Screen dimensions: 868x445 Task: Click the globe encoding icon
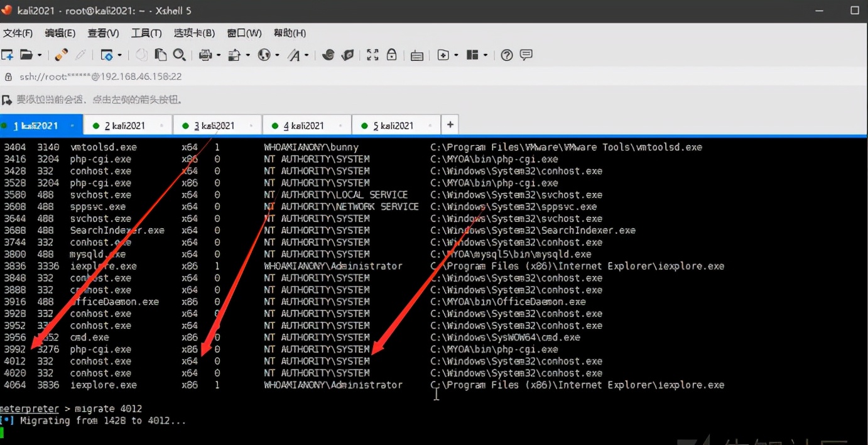(264, 55)
